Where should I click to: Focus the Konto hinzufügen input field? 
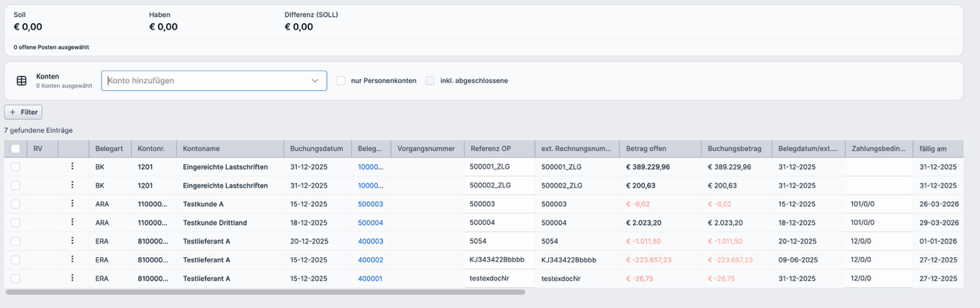pos(204,81)
